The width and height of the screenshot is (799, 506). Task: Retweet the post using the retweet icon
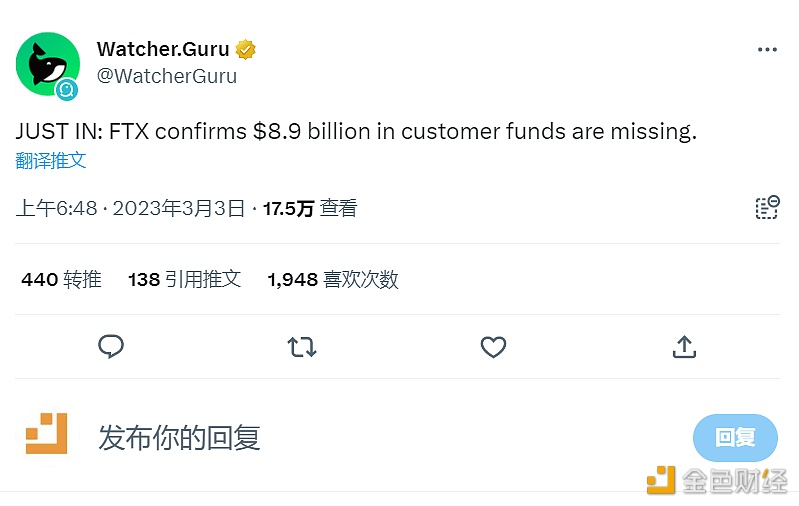(x=301, y=347)
